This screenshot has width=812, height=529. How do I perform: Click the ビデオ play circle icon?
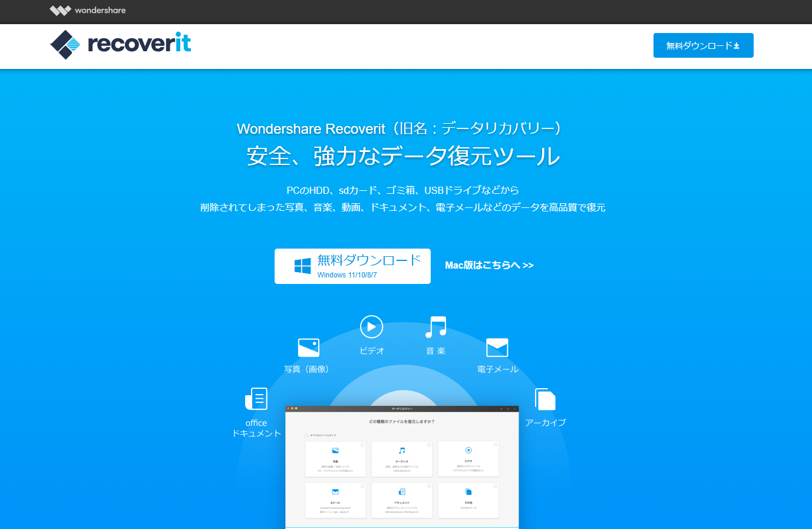pos(371,326)
